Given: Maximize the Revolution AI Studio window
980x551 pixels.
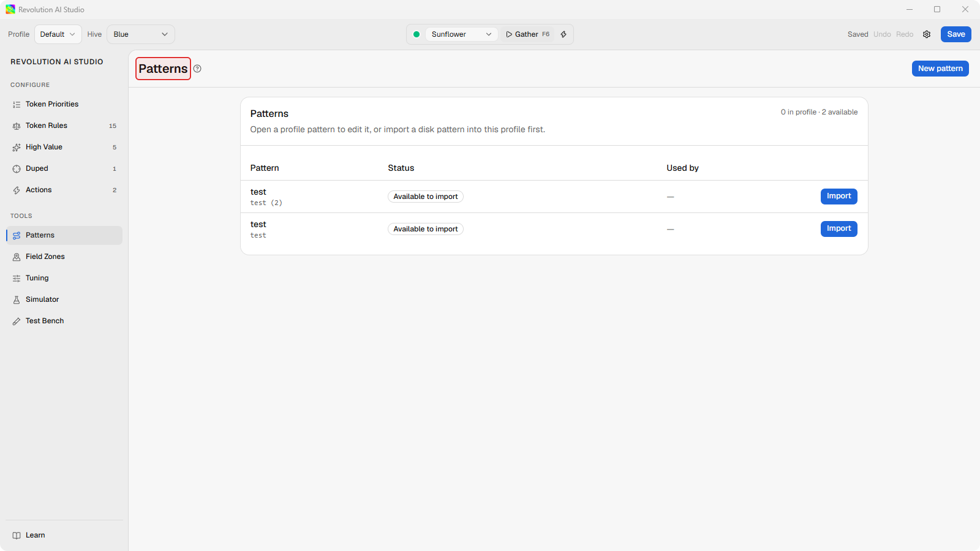Looking at the screenshot, I should tap(937, 9).
